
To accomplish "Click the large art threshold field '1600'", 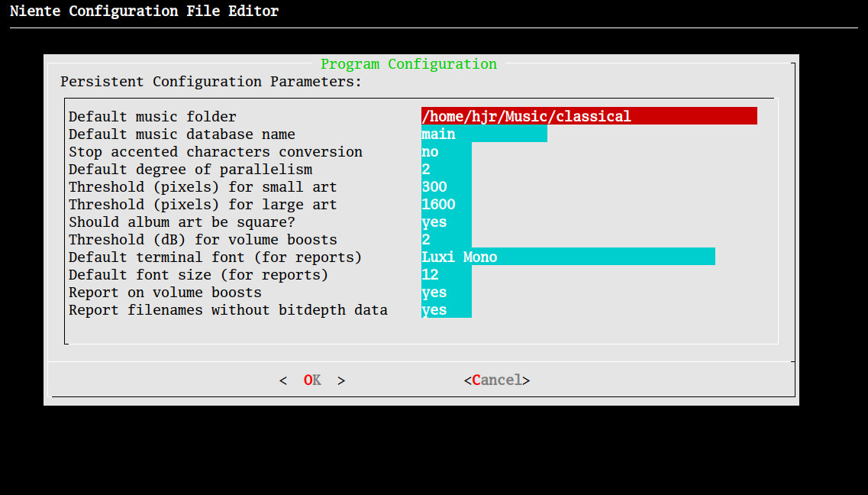I will 446,205.
